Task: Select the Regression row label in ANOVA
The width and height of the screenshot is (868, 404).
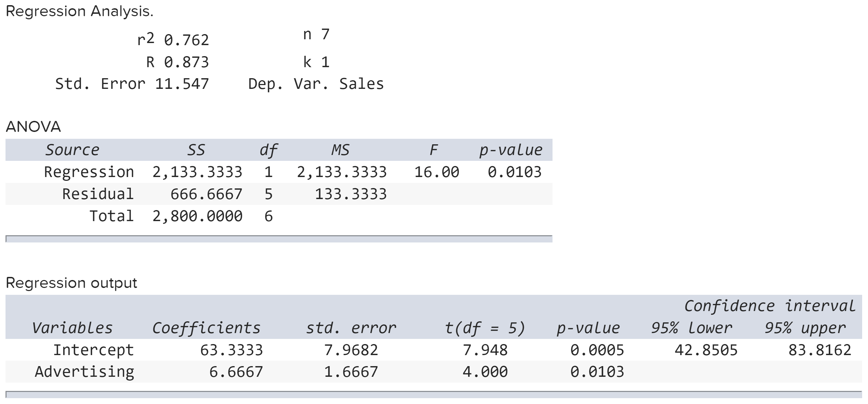Action: tap(89, 172)
